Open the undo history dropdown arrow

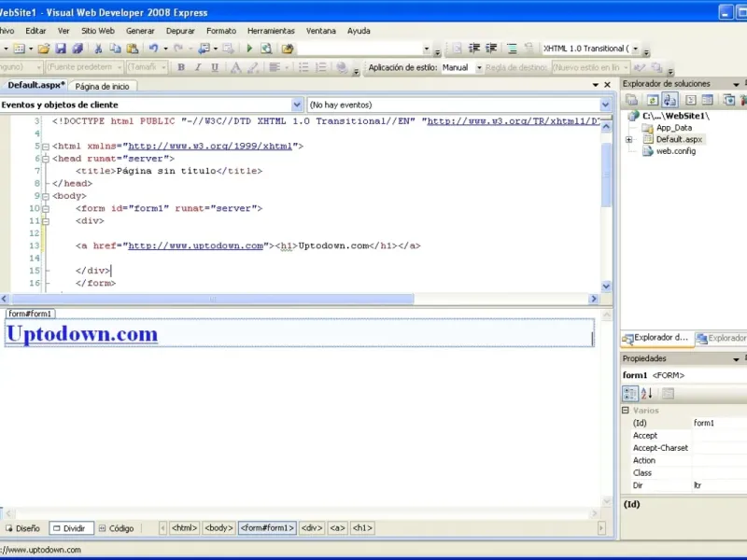(166, 49)
